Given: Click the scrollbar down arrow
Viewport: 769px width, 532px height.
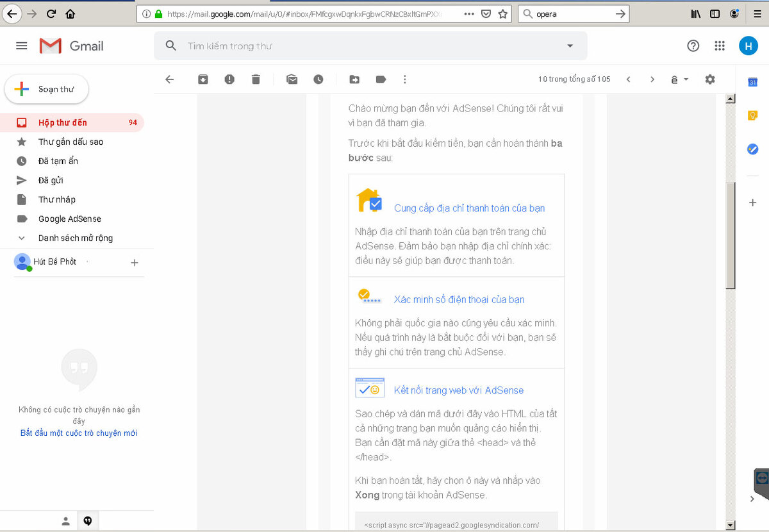Looking at the screenshot, I should (730, 525).
